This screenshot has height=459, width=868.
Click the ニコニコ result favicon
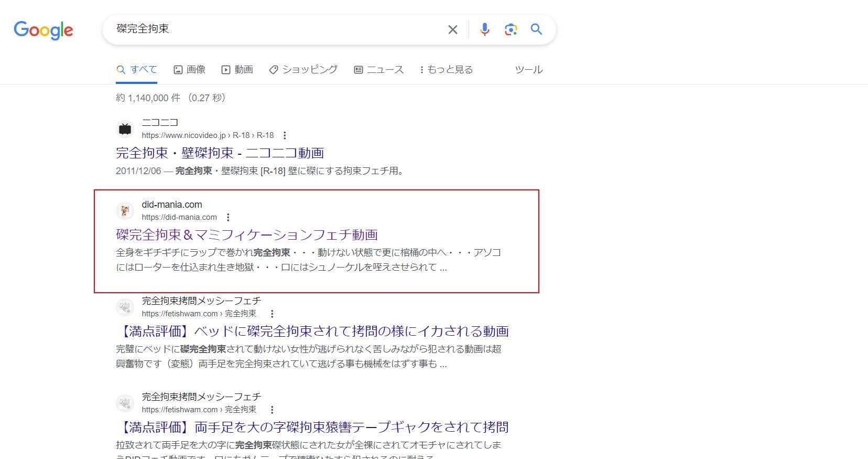tap(125, 129)
